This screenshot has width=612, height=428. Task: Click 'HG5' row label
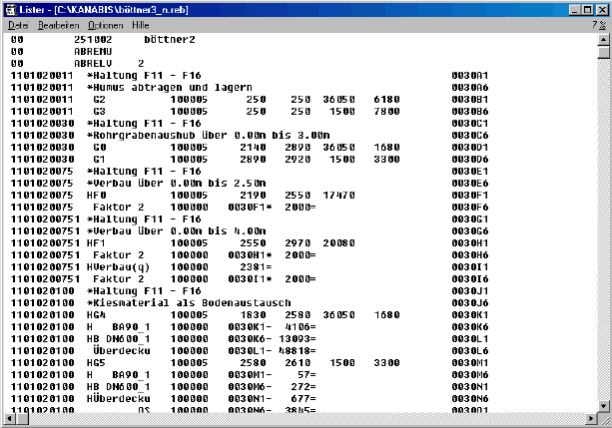[x=96, y=363]
